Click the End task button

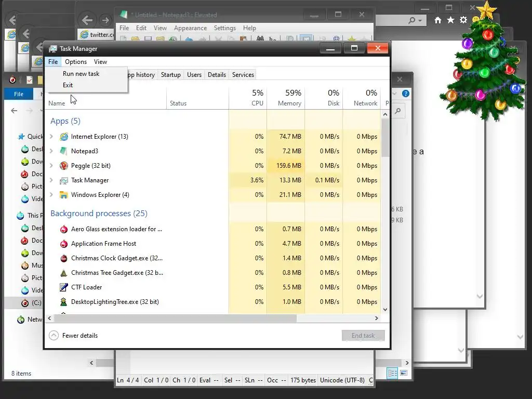363,336
